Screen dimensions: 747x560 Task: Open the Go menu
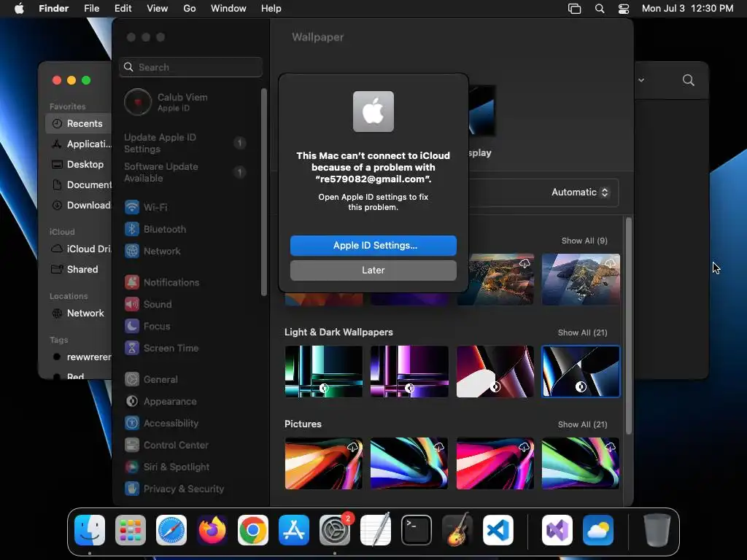click(190, 9)
